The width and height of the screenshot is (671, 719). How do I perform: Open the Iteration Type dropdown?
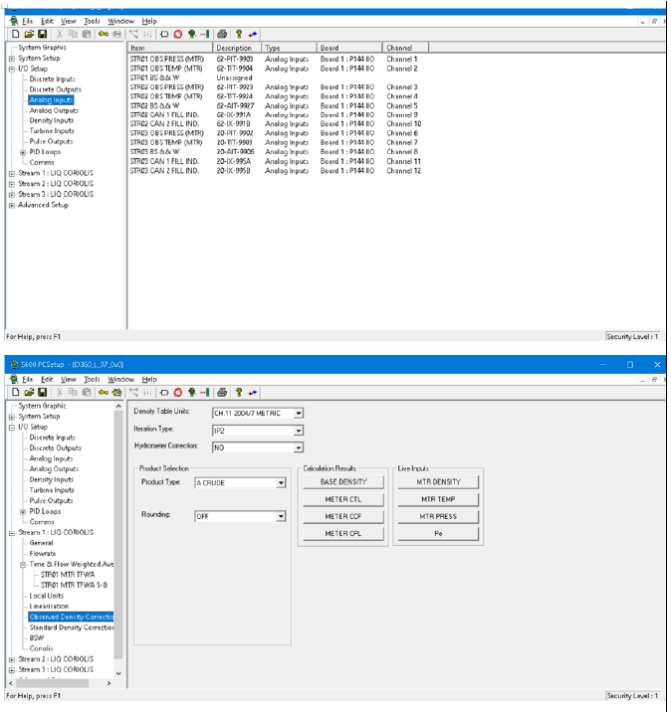pos(299,431)
